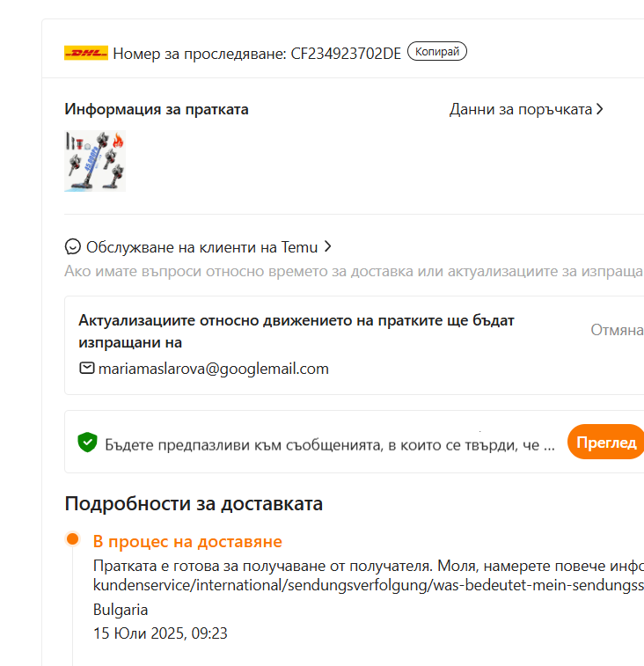The image size is (644, 666).
Task: Open the kundenservice tracking info URL
Action: click(368, 585)
